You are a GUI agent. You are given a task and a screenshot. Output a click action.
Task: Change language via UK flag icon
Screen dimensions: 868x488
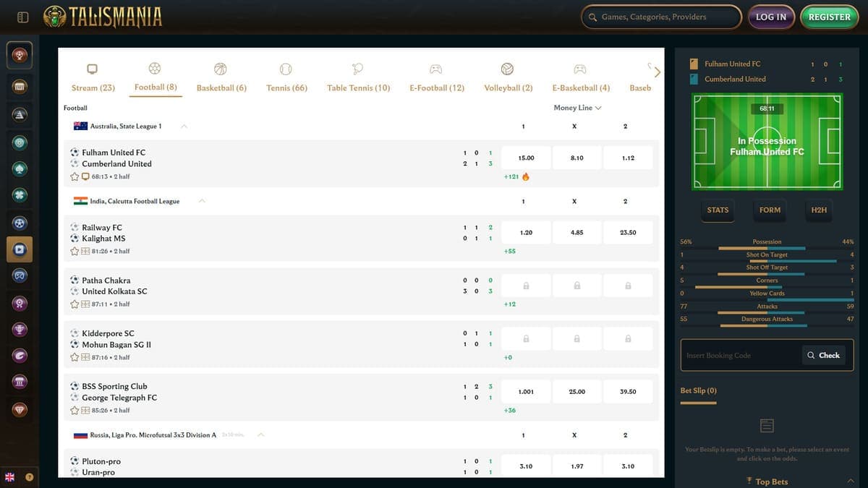point(10,477)
